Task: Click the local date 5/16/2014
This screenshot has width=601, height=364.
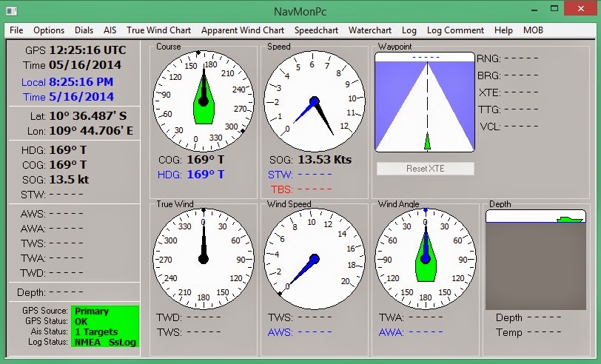Action: tap(81, 97)
